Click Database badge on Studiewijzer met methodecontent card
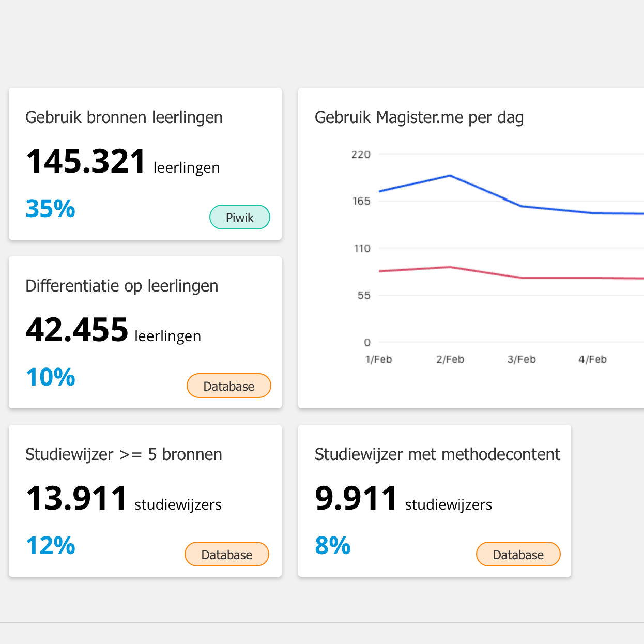This screenshot has width=644, height=644. (x=518, y=554)
